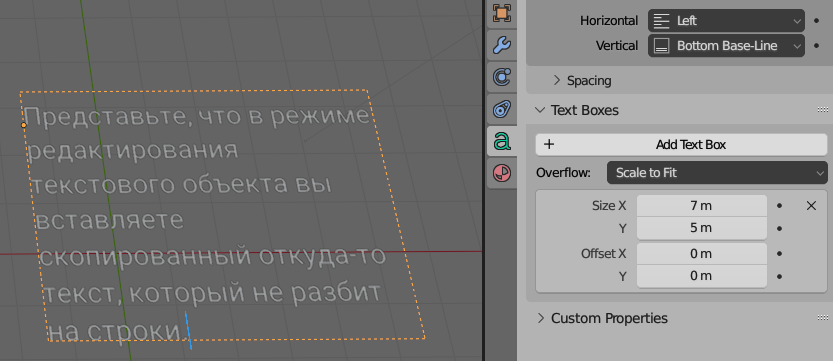Screen dimensions: 833x361
Task: Click animate dot next to Size X
Action: (x=779, y=205)
